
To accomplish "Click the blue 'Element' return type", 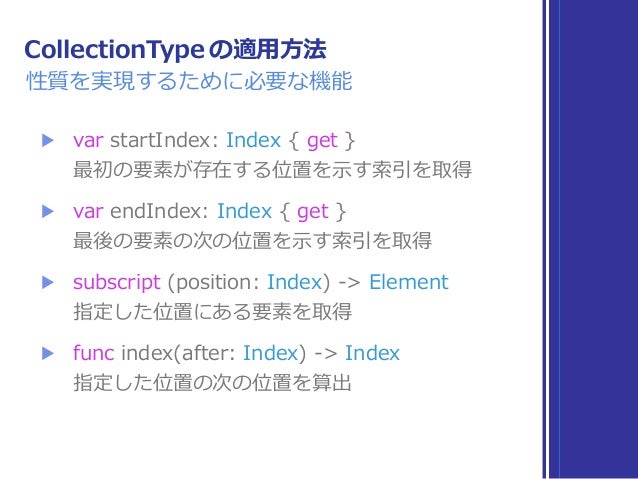I will tap(409, 282).
